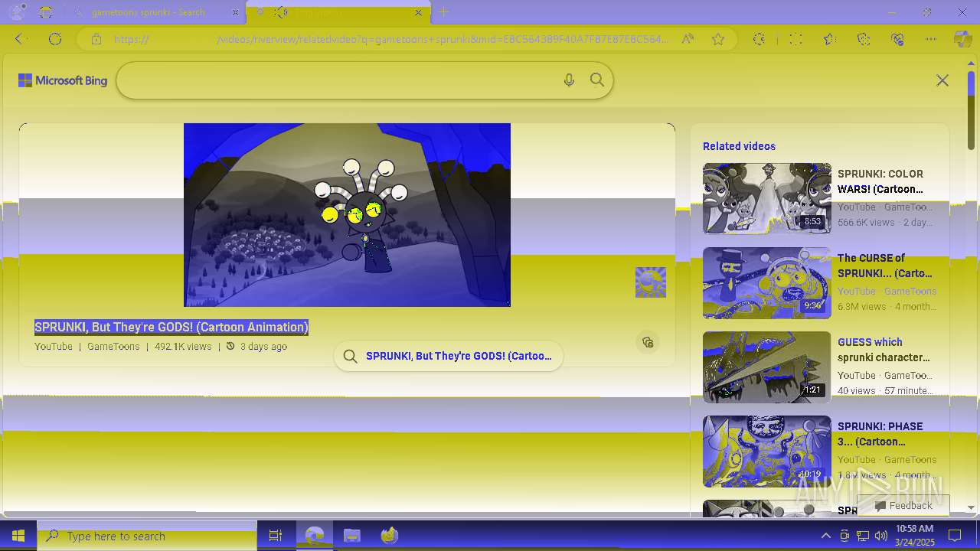
Task: Start Read aloud from address bar
Action: pos(688,39)
